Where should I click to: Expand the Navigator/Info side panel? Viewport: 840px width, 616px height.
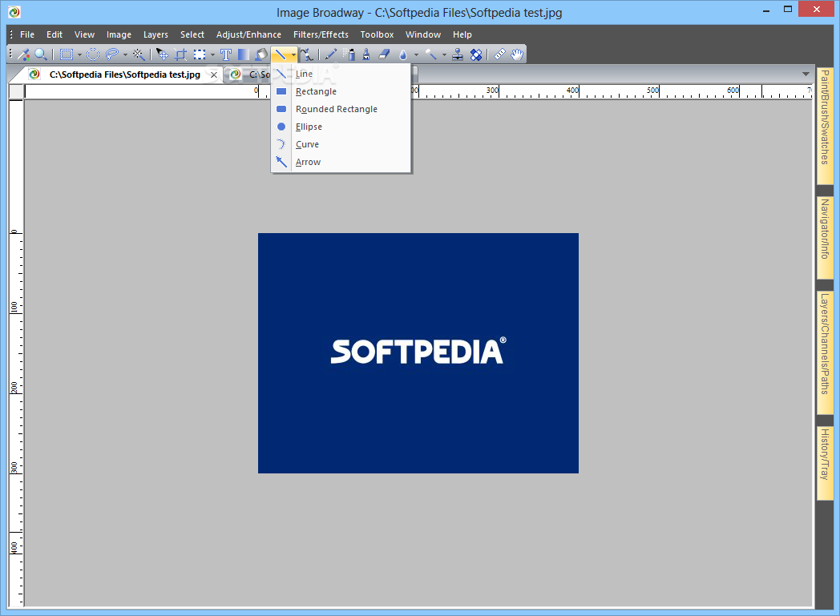click(x=825, y=238)
